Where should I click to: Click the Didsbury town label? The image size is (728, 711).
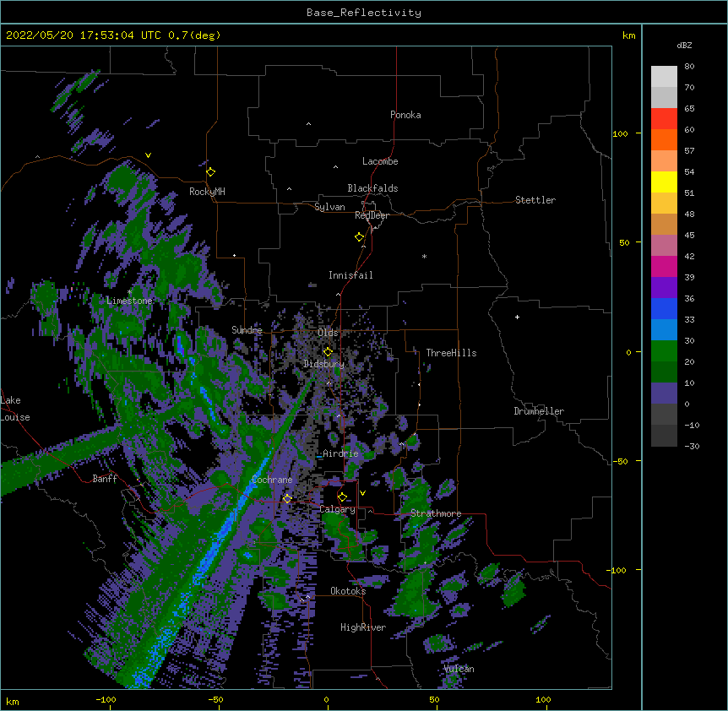[x=324, y=364]
